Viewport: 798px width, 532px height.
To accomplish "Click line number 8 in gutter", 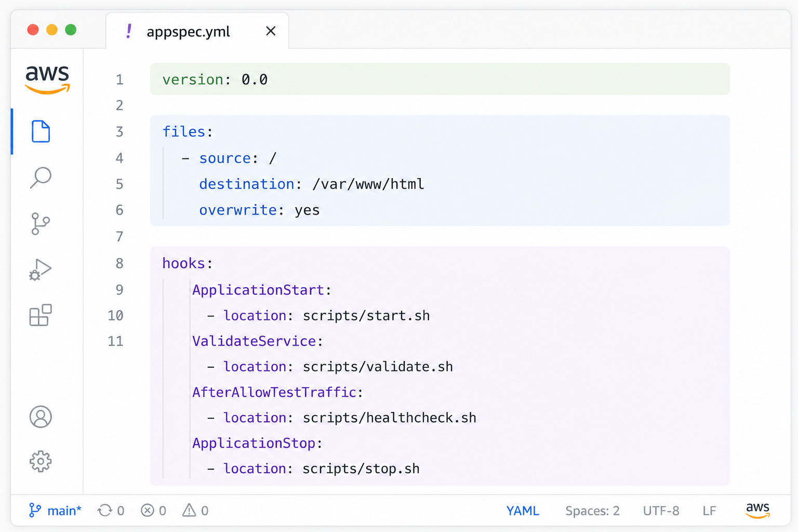I will (x=119, y=263).
